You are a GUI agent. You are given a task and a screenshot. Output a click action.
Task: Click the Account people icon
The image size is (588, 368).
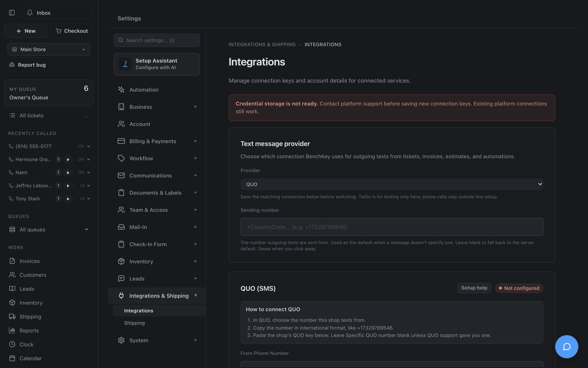[121, 124]
